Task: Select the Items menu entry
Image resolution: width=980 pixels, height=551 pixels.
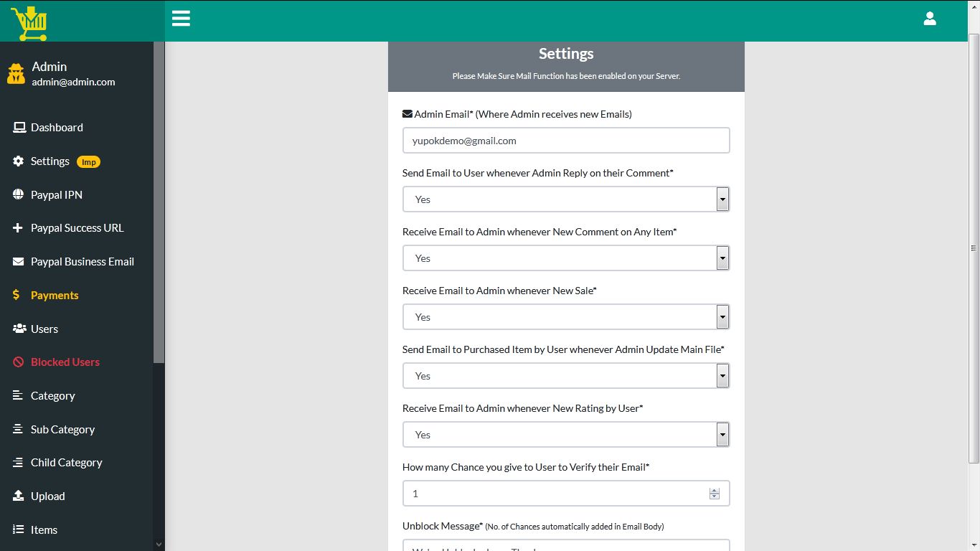Action: pos(43,529)
